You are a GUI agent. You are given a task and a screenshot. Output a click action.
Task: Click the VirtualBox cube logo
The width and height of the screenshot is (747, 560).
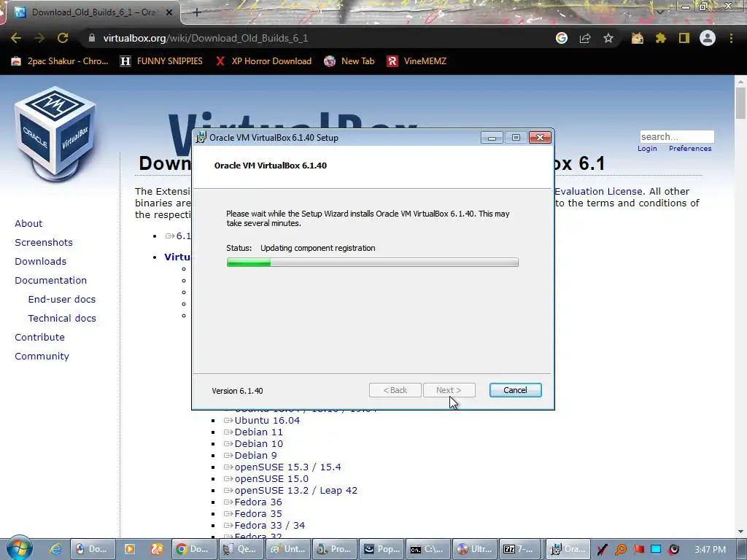(56, 134)
